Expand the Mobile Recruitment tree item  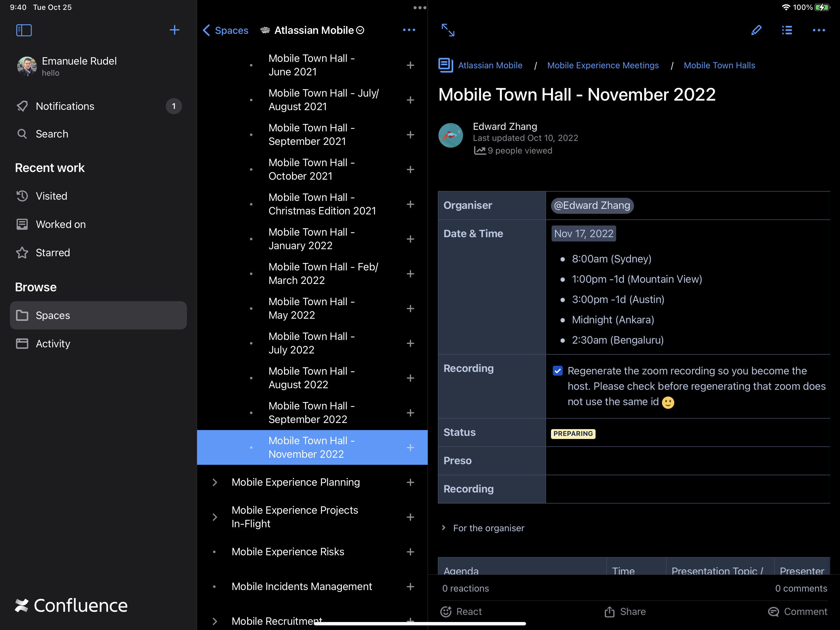(x=215, y=621)
